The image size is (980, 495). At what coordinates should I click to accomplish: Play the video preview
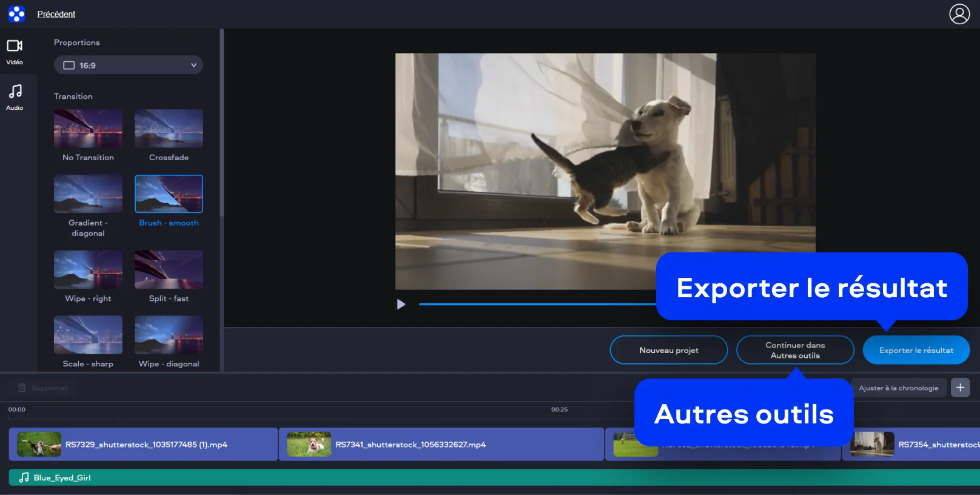tap(401, 305)
